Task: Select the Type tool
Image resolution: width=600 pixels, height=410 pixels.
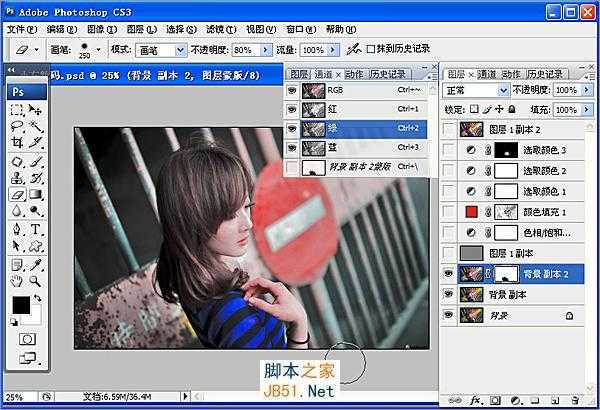Action: coord(36,229)
